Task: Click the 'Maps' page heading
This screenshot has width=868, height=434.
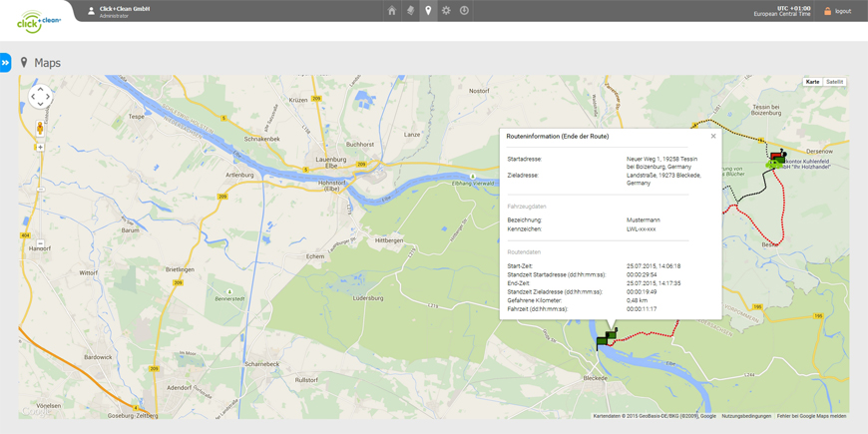Action: tap(48, 63)
